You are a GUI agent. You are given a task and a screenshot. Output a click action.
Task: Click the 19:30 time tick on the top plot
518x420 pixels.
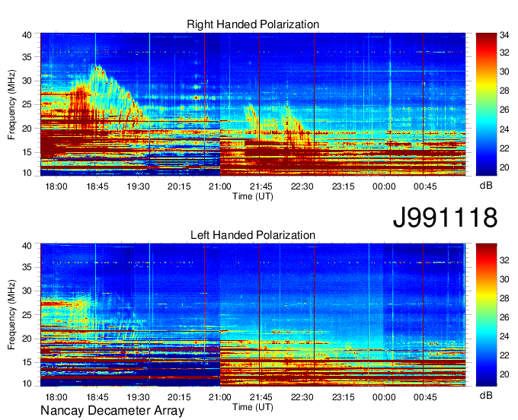[x=138, y=186]
